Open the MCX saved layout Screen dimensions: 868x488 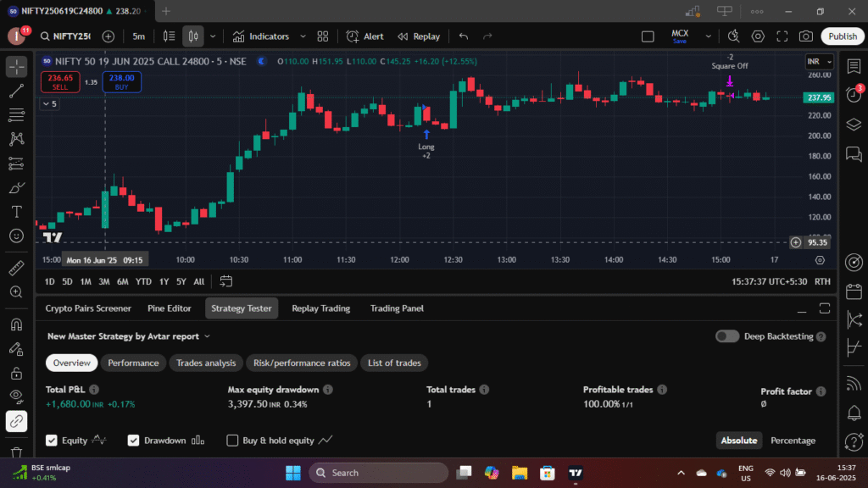(680, 36)
